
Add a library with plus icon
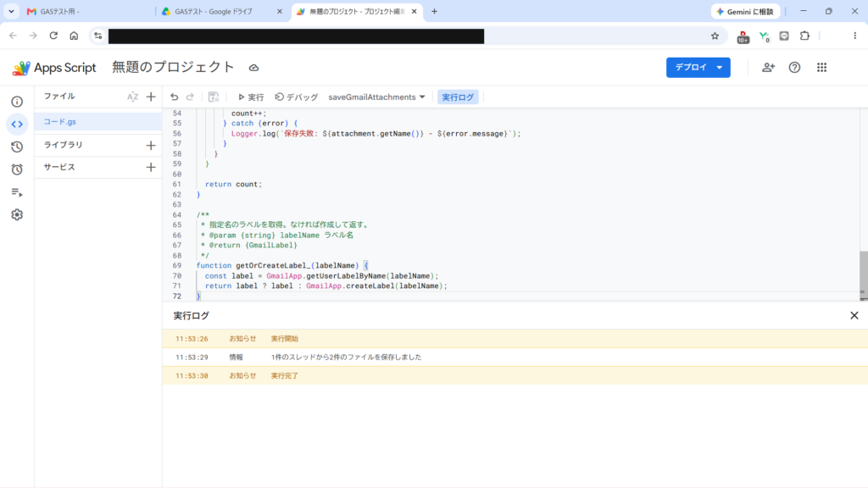click(x=151, y=145)
